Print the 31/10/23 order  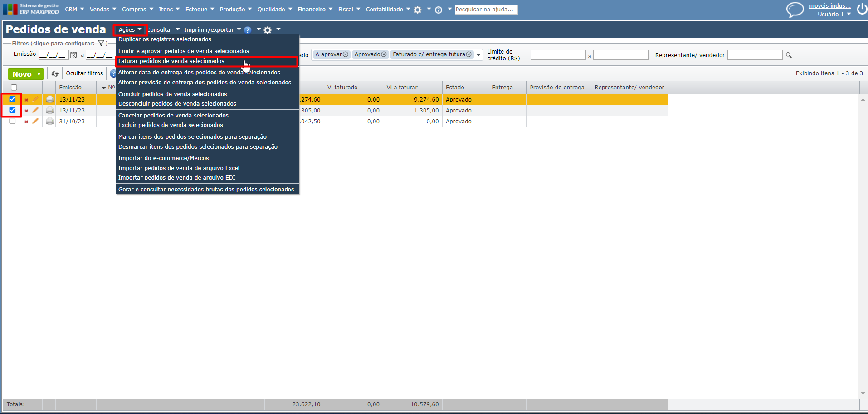click(x=50, y=121)
